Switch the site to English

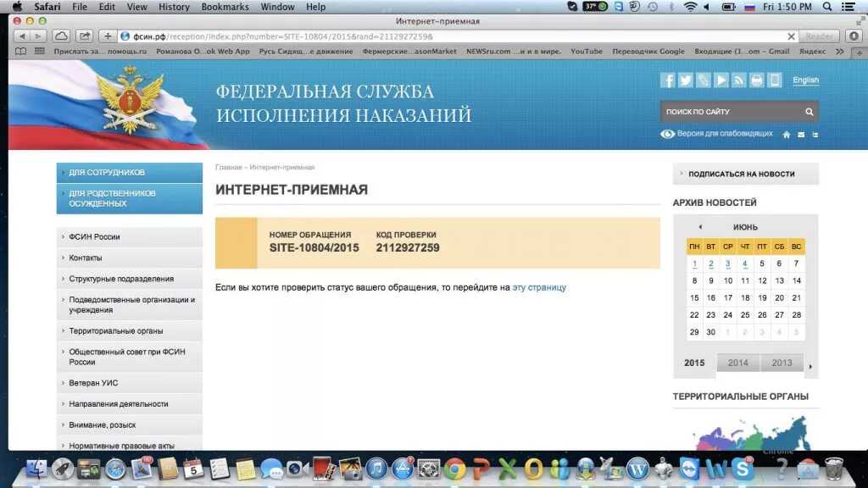(x=805, y=80)
